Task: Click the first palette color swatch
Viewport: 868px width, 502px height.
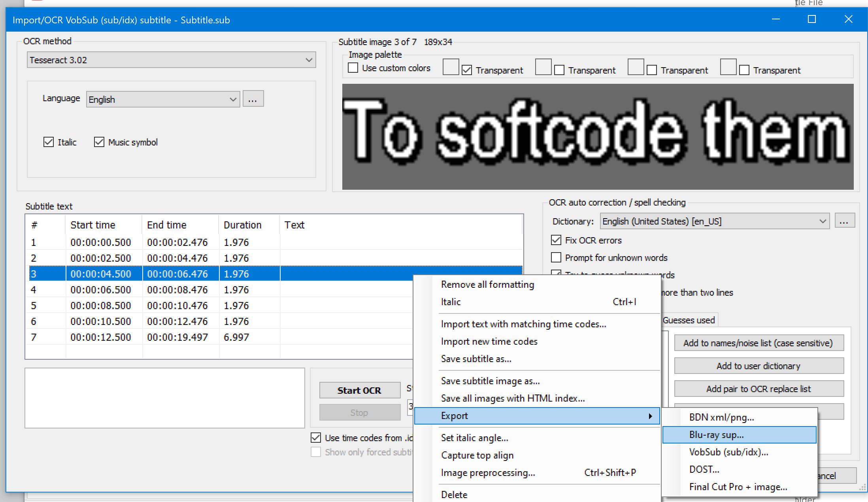Action: coord(451,67)
